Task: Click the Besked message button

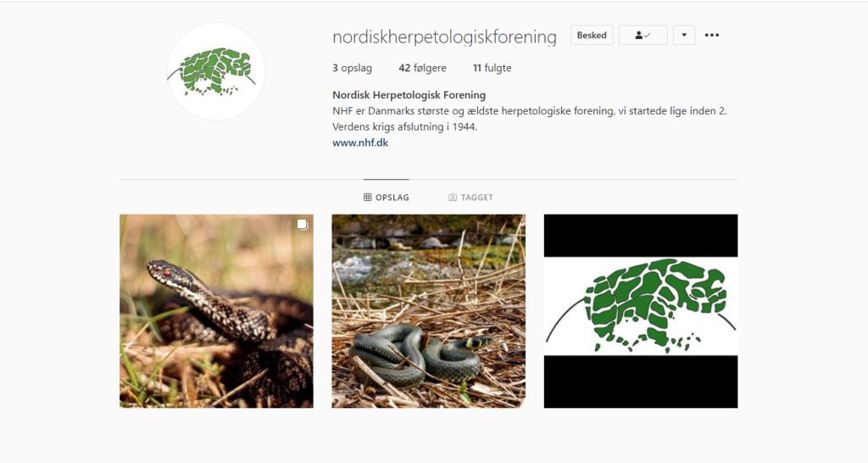Action: pyautogui.click(x=592, y=35)
